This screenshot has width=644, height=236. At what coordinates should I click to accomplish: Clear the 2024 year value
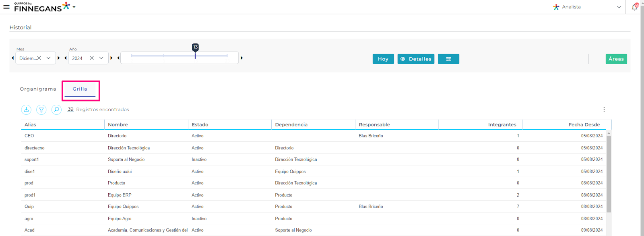pyautogui.click(x=92, y=58)
